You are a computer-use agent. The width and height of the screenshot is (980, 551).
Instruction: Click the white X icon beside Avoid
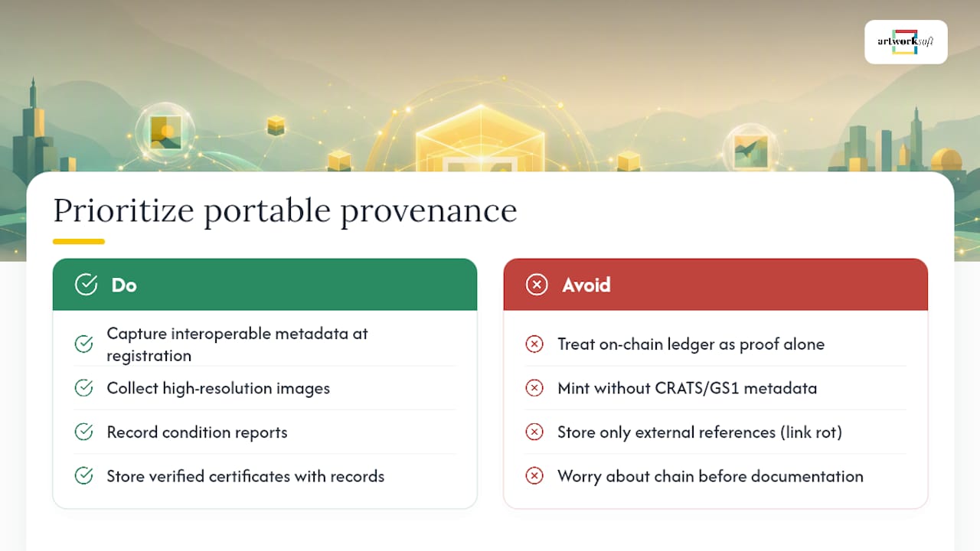click(537, 285)
